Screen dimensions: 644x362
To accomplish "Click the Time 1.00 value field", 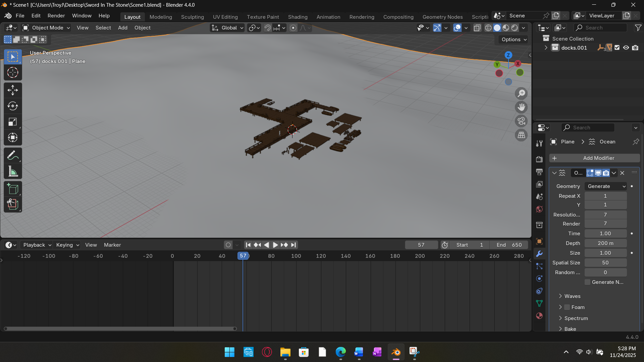I will tap(605, 234).
